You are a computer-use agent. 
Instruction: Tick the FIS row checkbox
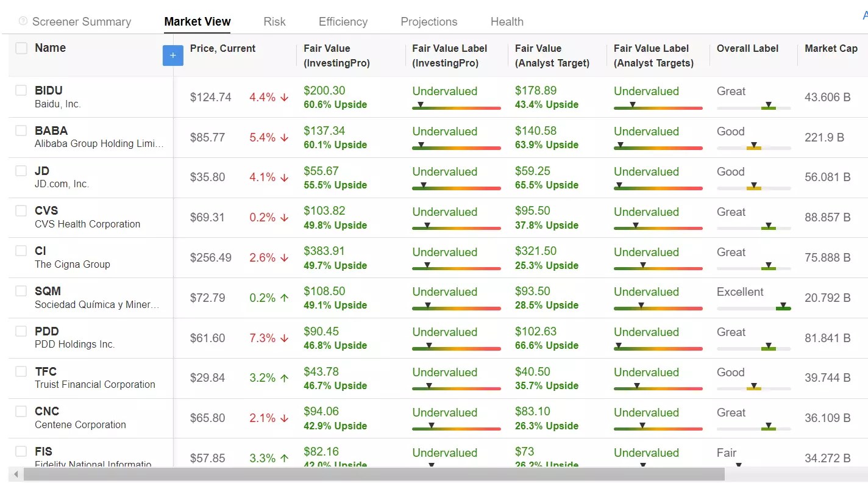click(x=21, y=451)
